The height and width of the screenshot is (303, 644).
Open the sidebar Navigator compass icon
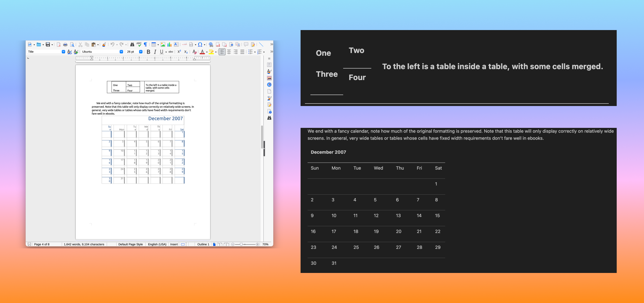tap(269, 85)
